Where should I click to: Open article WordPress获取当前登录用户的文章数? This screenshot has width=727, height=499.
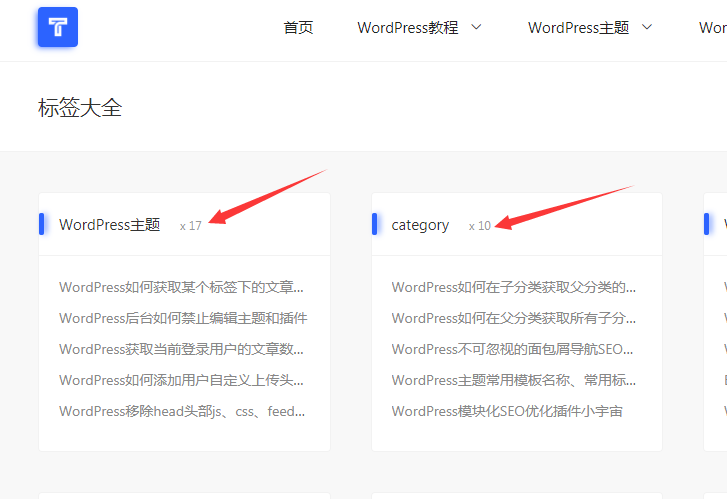tap(181, 349)
